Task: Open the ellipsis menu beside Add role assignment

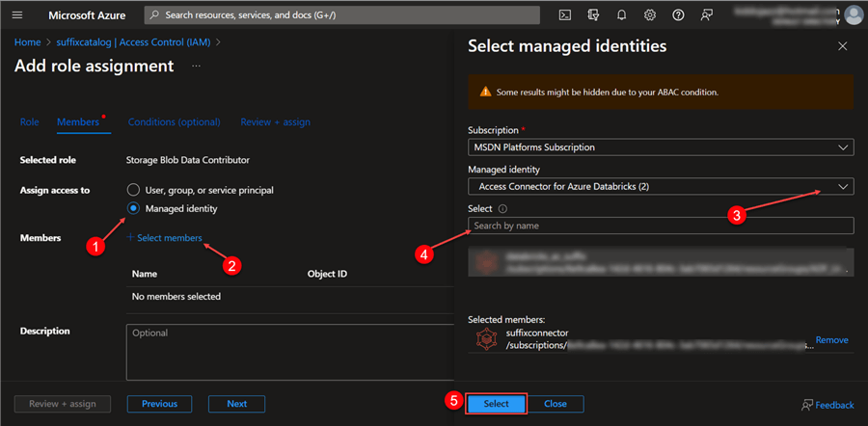Action: (196, 67)
